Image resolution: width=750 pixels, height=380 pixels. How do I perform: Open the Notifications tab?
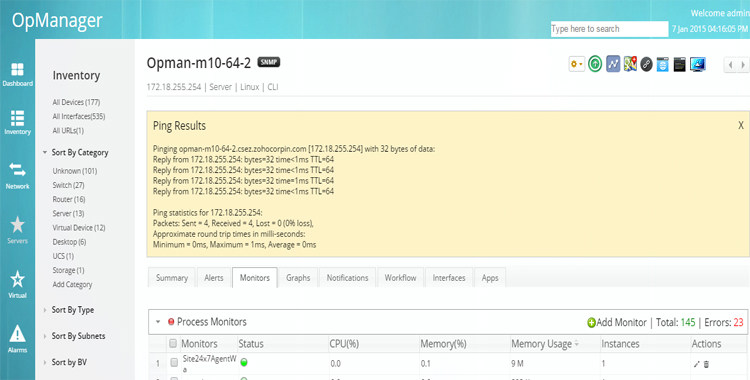point(347,278)
